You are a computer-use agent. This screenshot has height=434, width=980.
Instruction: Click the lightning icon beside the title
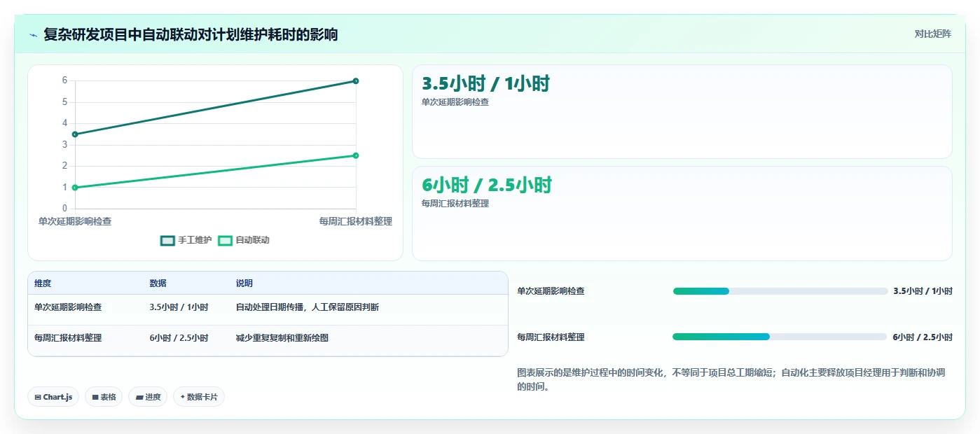[x=33, y=34]
